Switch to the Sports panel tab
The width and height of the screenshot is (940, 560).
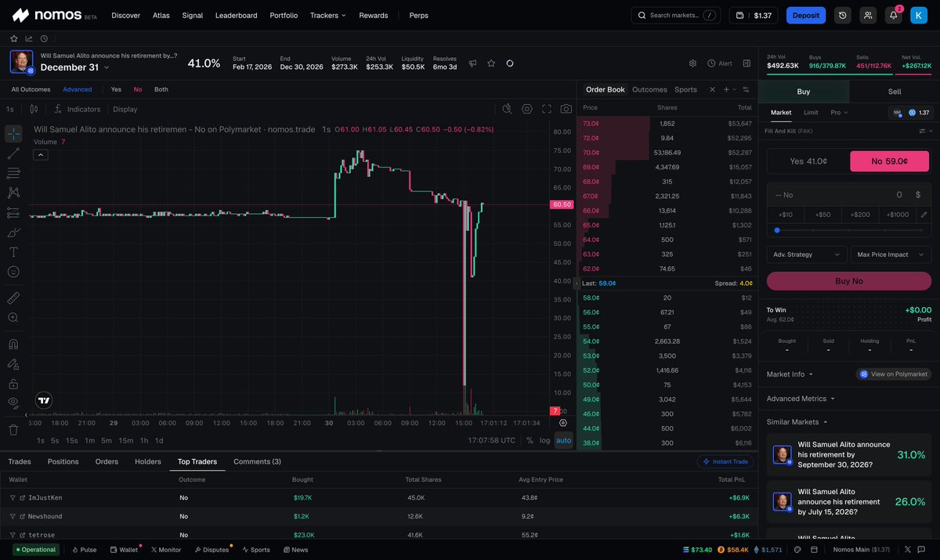point(685,89)
